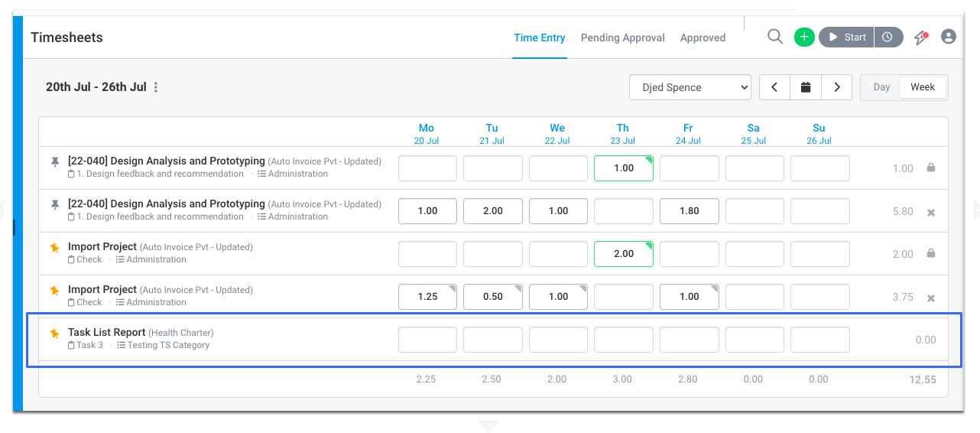
Task: Open the timer clock icon beside Start
Action: (888, 37)
